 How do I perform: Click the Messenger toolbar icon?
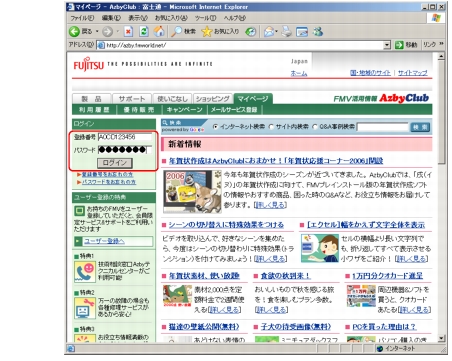click(x=318, y=32)
